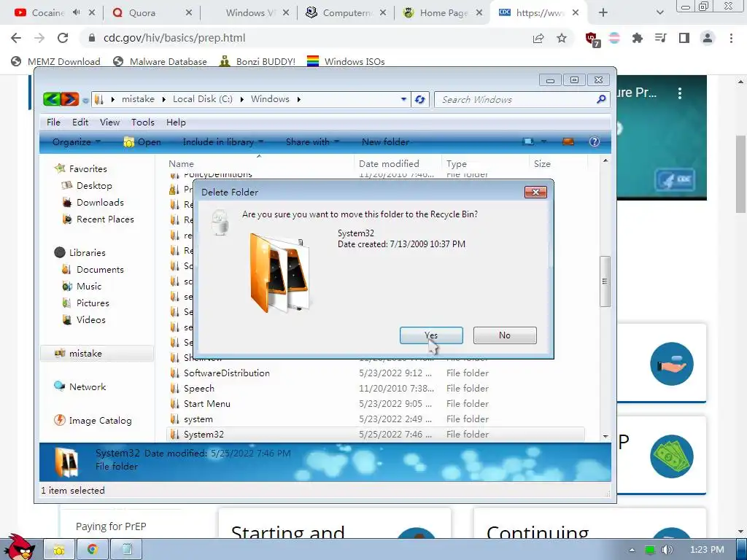Open Bonzi BUDDY! bookmark
The image size is (747, 560).
pos(258,61)
